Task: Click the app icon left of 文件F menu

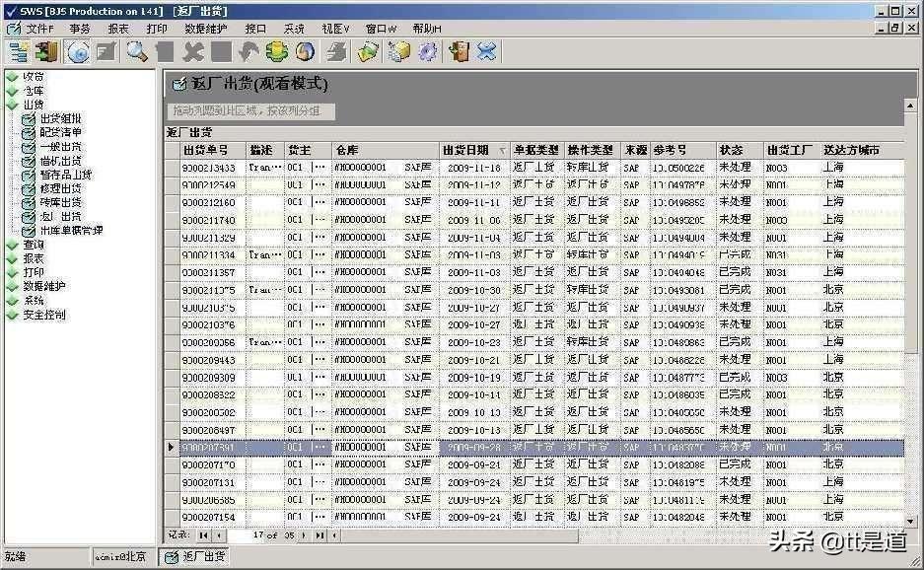Action: pos(14,29)
